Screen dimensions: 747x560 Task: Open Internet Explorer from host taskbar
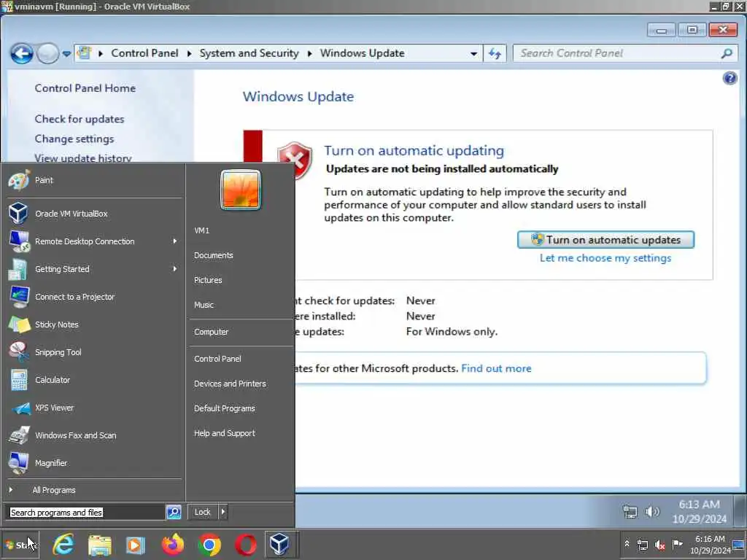click(63, 545)
